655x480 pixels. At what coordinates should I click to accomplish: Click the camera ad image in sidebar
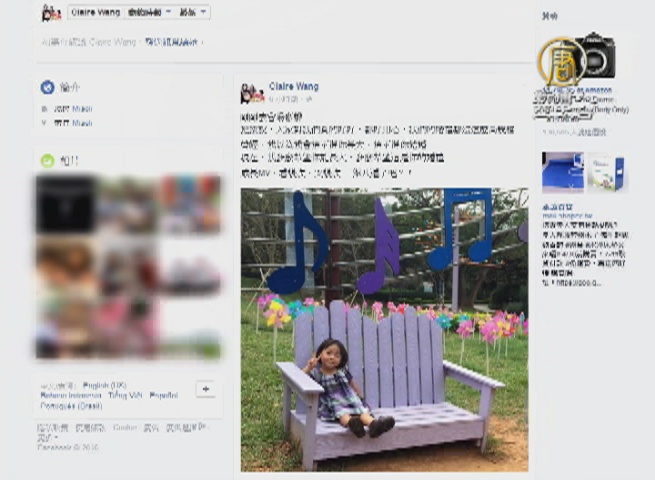(578, 57)
